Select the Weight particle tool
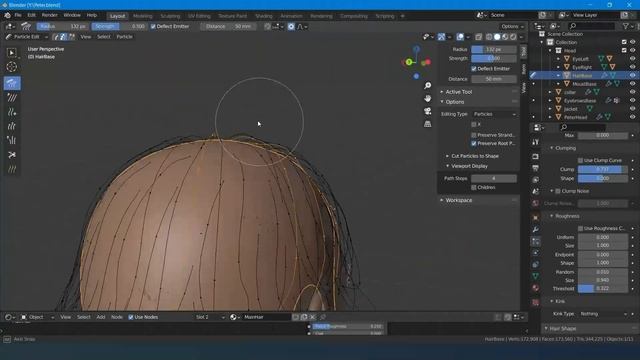Image resolution: width=640 pixels, height=360 pixels. 12,169
